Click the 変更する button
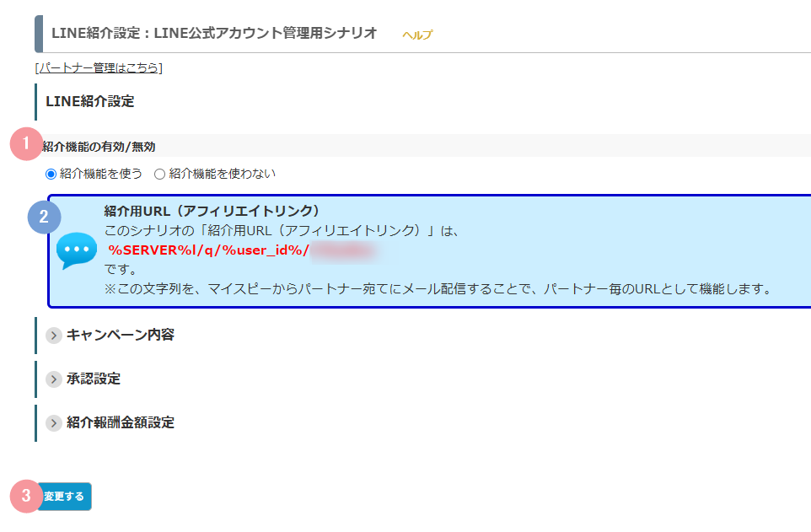Image resolution: width=811 pixels, height=532 pixels. [x=64, y=497]
